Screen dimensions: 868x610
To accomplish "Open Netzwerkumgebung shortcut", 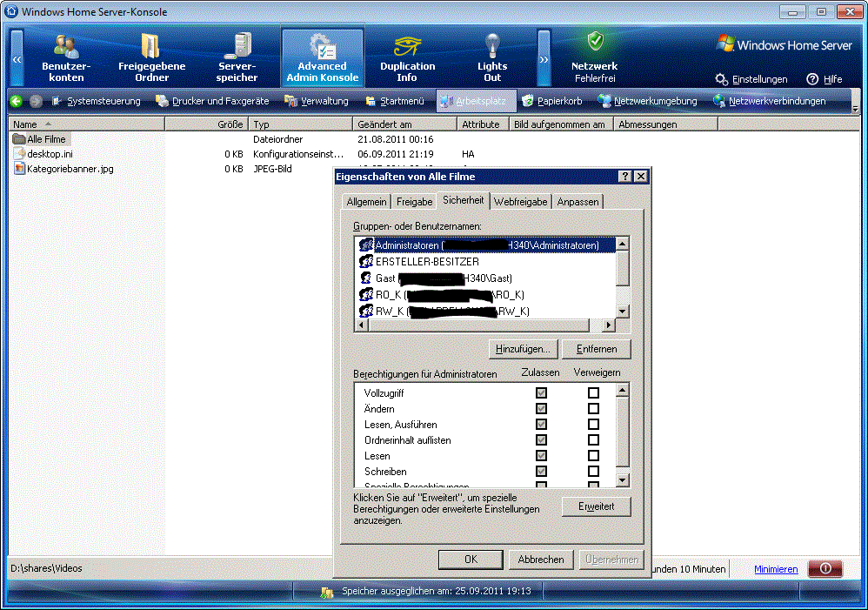I will pos(648,101).
